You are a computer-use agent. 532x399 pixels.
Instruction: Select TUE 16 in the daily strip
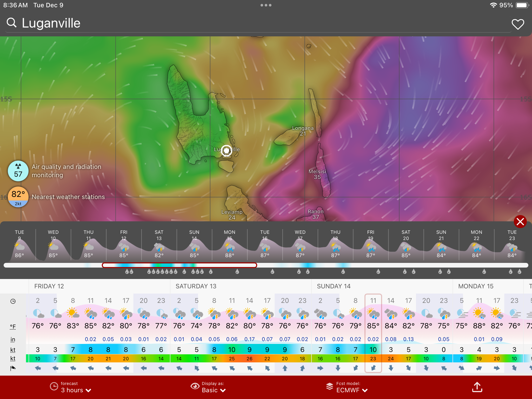coord(265,244)
